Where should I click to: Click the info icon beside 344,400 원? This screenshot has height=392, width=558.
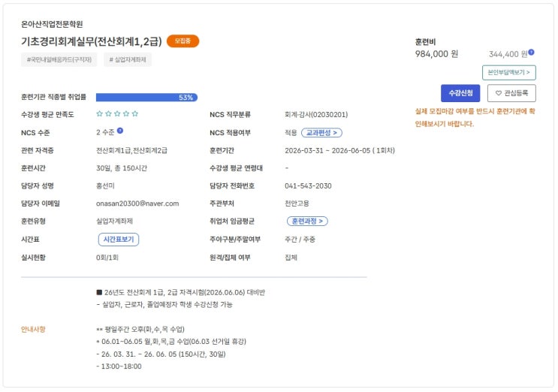pos(532,53)
